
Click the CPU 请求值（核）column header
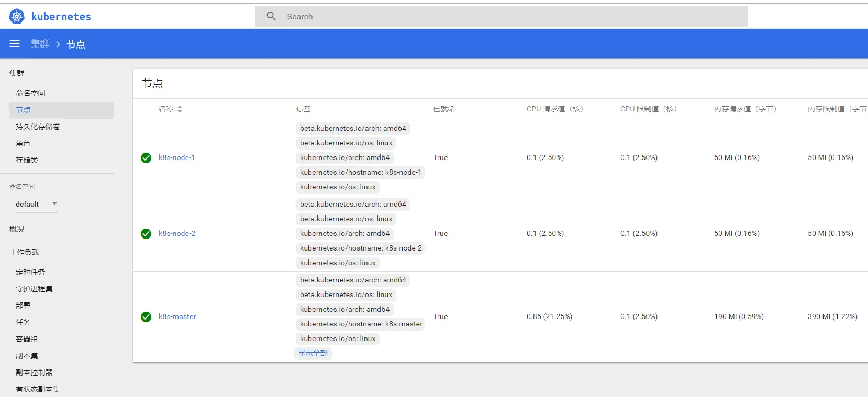coord(555,109)
